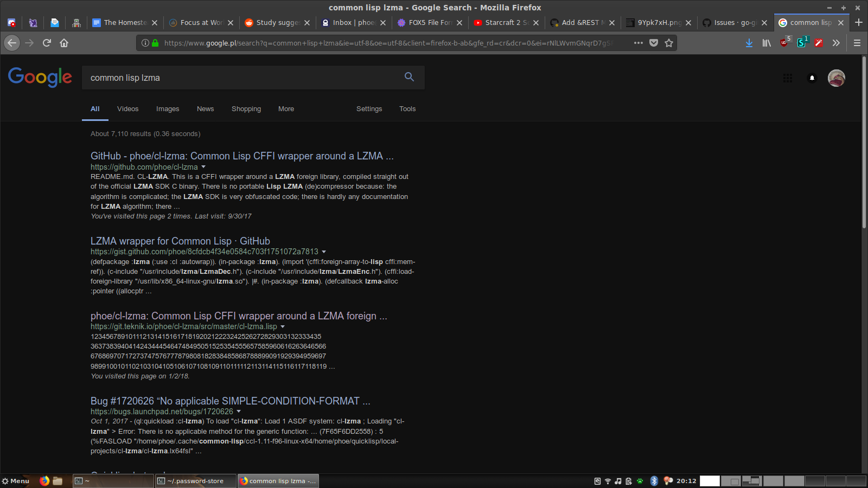Open the LZMA wrapper for Common Lisp result
This screenshot has width=868, height=488.
pyautogui.click(x=180, y=241)
